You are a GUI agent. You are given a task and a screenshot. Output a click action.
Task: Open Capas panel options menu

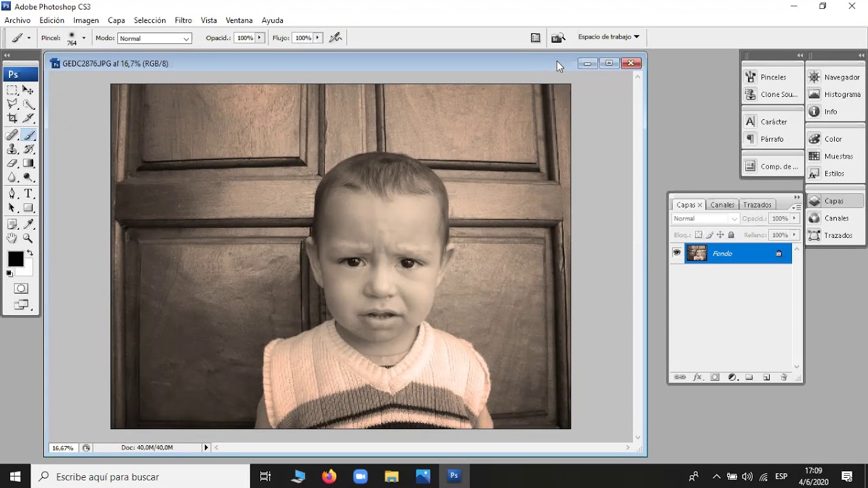coord(797,206)
